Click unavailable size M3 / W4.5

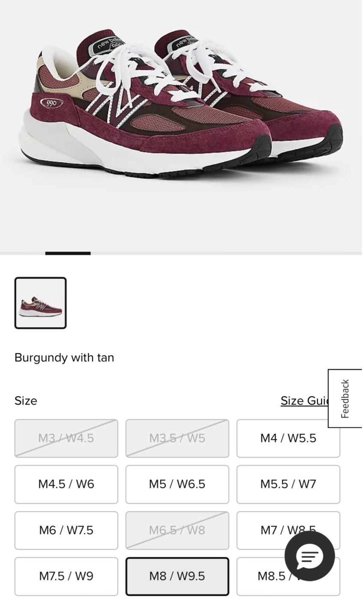click(66, 438)
